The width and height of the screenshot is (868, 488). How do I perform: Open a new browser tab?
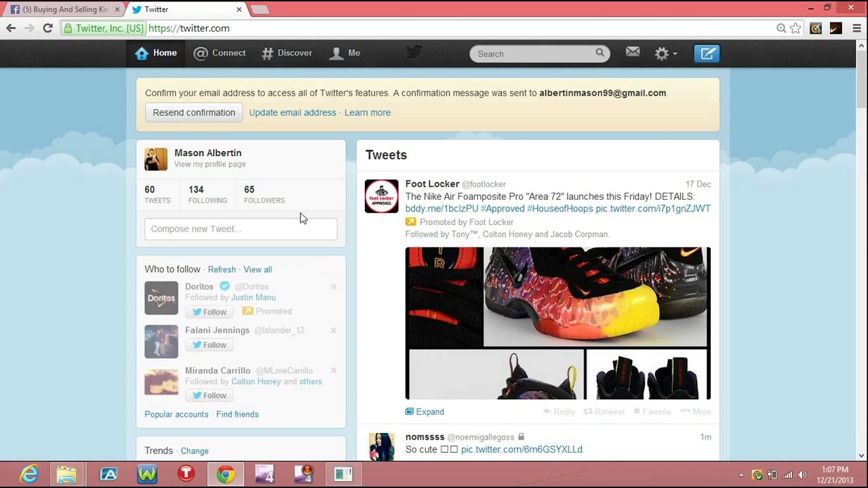click(260, 9)
